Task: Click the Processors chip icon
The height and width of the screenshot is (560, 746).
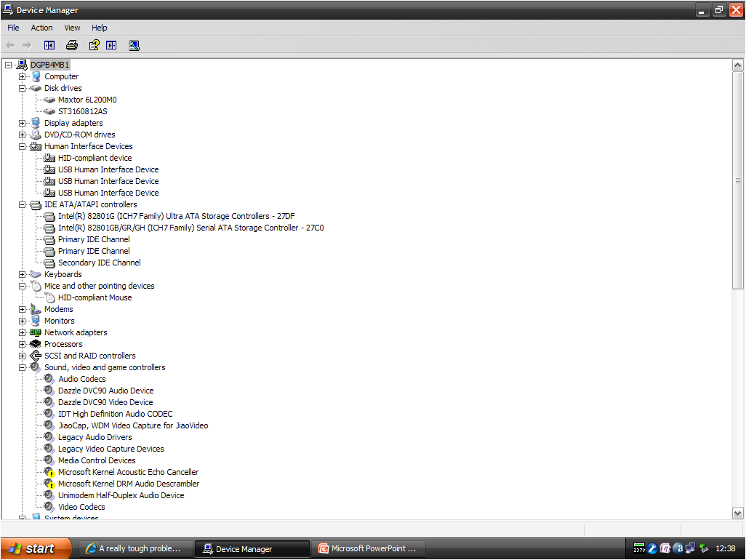Action: coord(36,344)
